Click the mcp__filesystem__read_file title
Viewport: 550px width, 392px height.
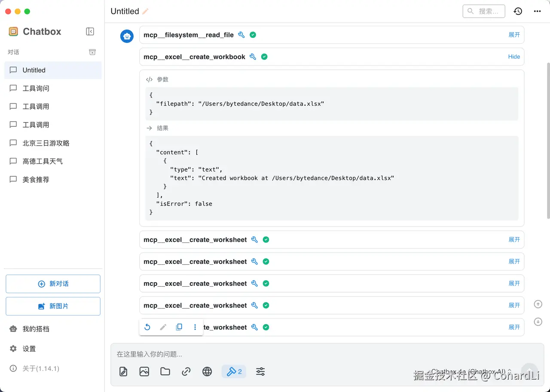[x=189, y=35]
